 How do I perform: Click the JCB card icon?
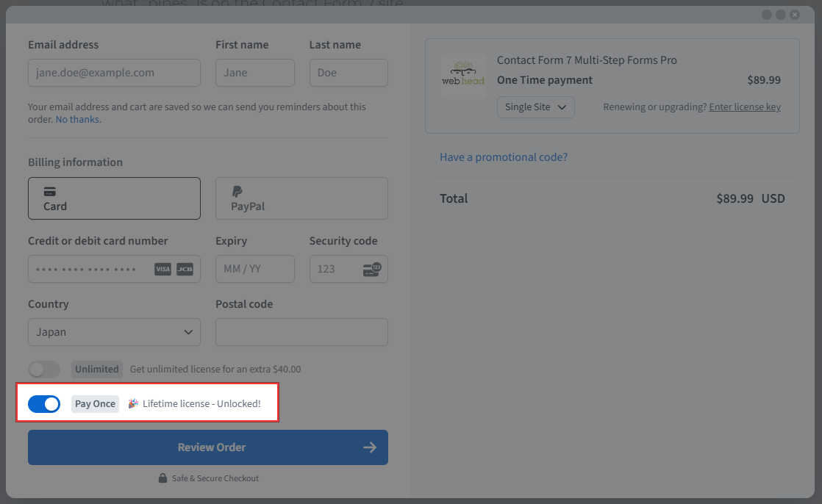pos(185,270)
